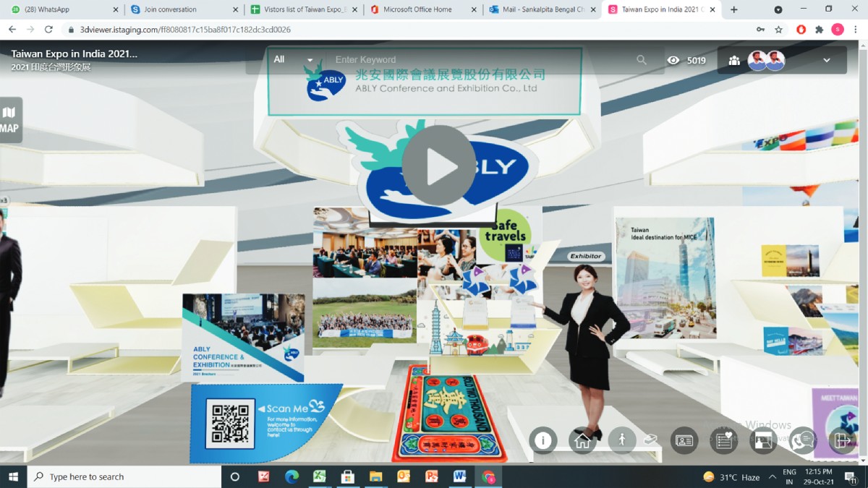Open the favorites list icon
This screenshot has width=868, height=488.
pos(723,440)
